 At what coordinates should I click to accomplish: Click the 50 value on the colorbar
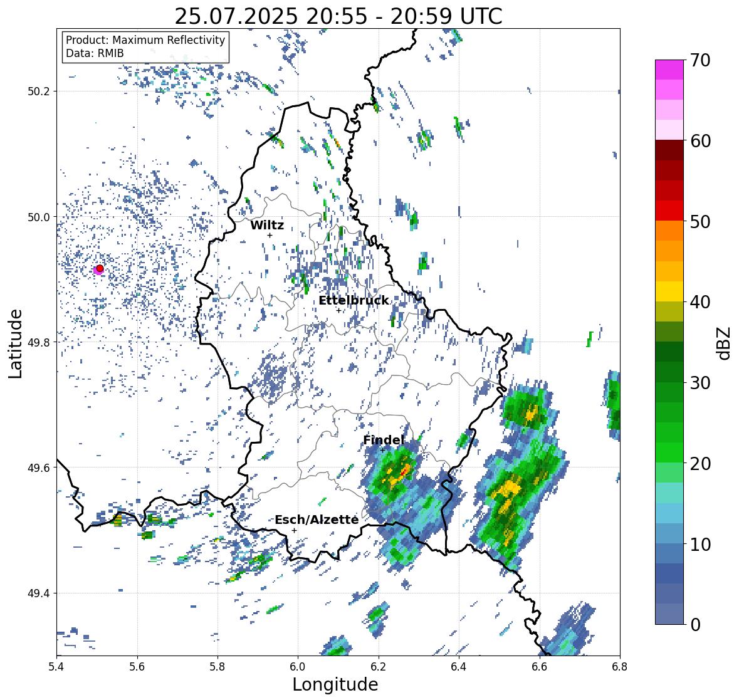point(700,221)
